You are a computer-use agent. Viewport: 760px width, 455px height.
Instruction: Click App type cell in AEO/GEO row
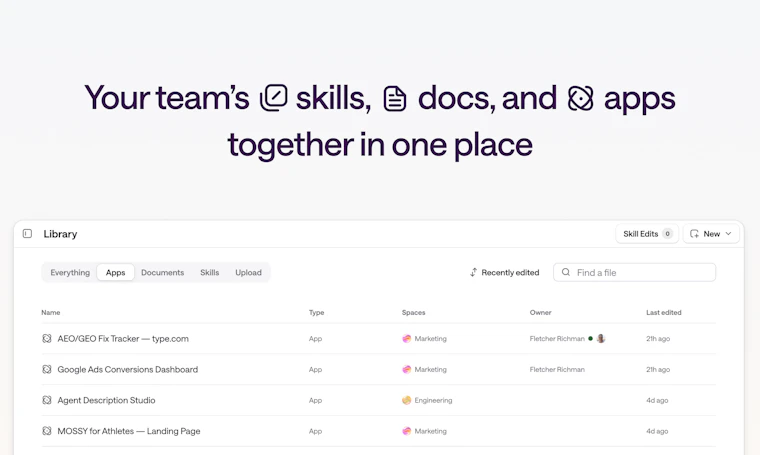(315, 339)
